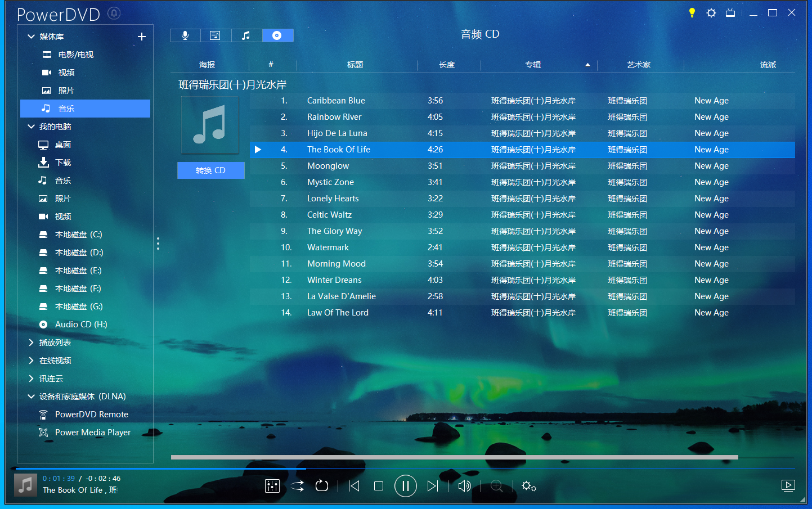Open the microphone view tab
The image size is (812, 509).
click(x=185, y=35)
